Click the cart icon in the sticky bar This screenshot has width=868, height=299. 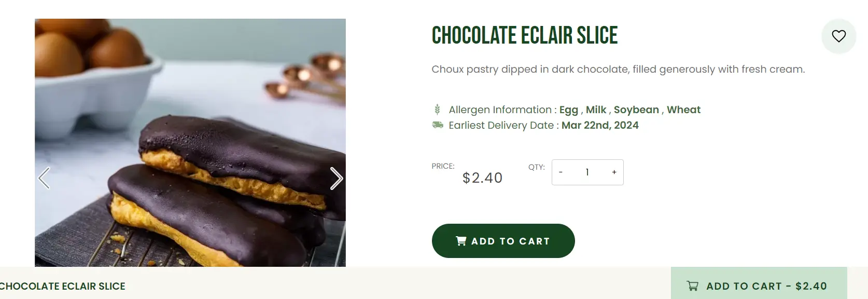692,286
